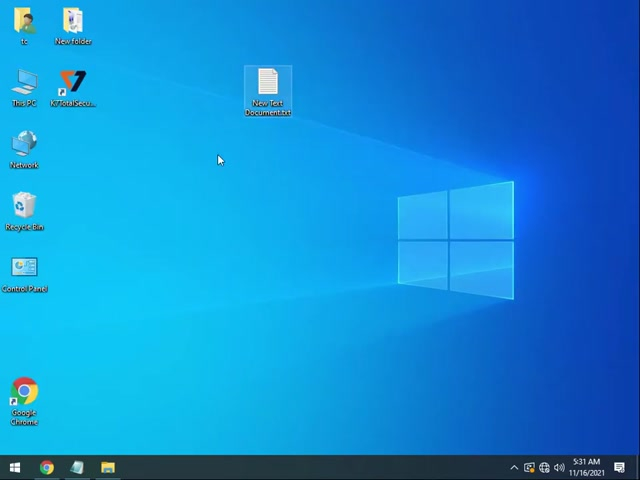Expand the hidden system tray icons

pyautogui.click(x=514, y=467)
